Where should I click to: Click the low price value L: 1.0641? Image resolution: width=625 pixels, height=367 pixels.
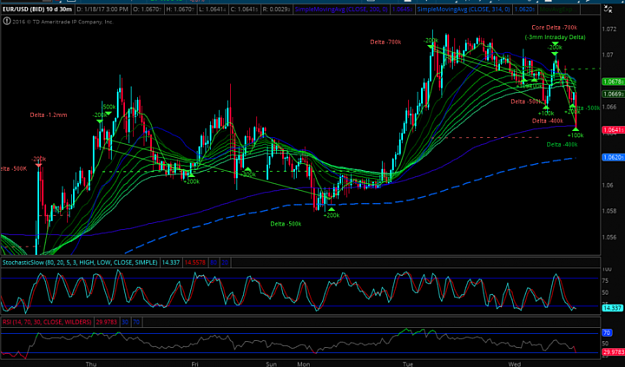click(213, 9)
